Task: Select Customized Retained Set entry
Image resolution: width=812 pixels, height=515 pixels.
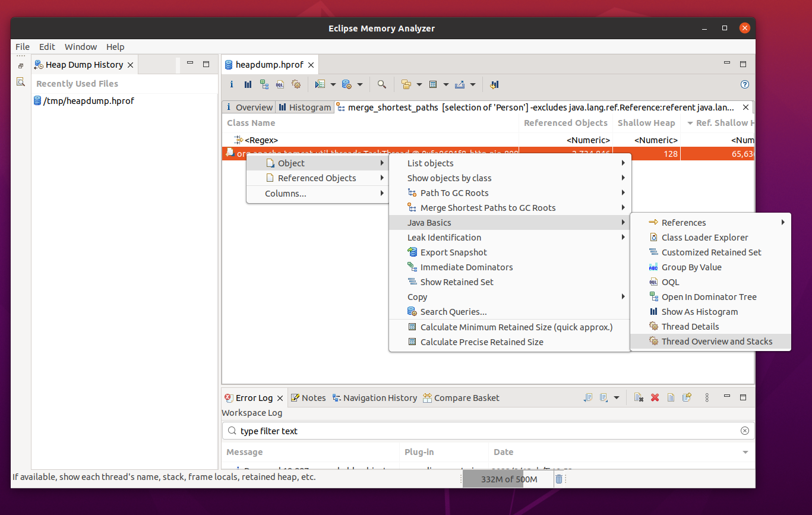Action: tap(710, 252)
